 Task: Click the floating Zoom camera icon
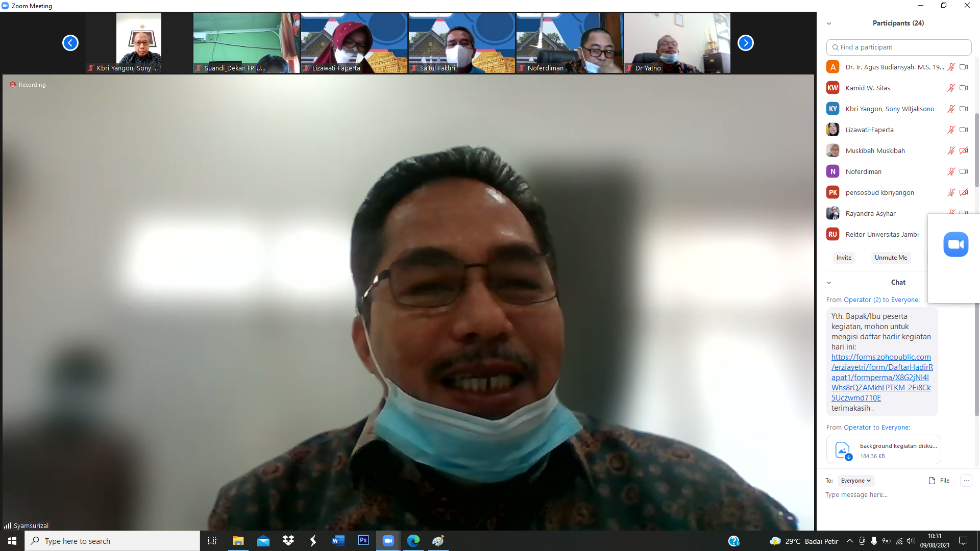pyautogui.click(x=955, y=244)
